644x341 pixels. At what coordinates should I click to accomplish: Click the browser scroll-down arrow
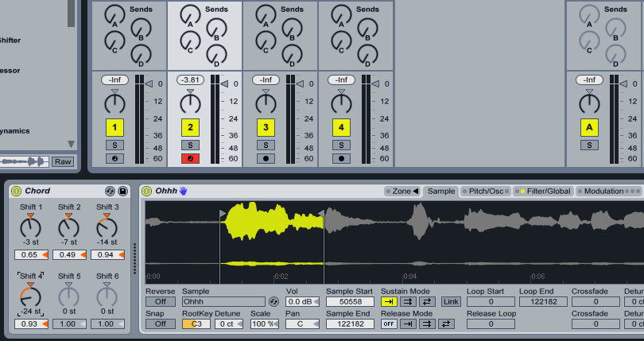(71, 144)
